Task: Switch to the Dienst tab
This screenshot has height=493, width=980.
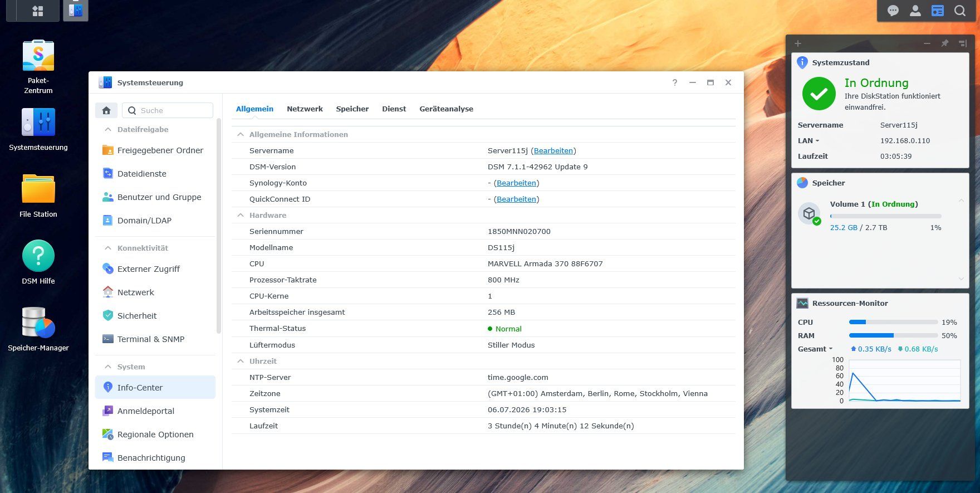Action: click(x=394, y=109)
